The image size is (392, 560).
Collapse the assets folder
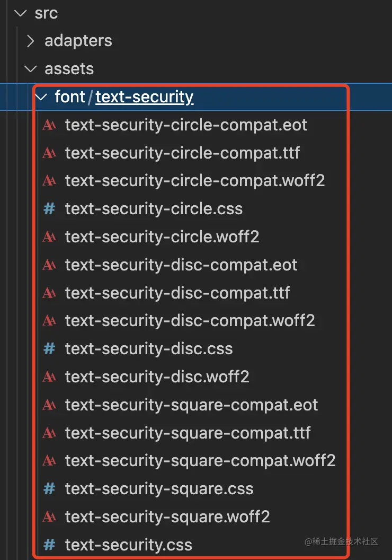pyautogui.click(x=30, y=69)
